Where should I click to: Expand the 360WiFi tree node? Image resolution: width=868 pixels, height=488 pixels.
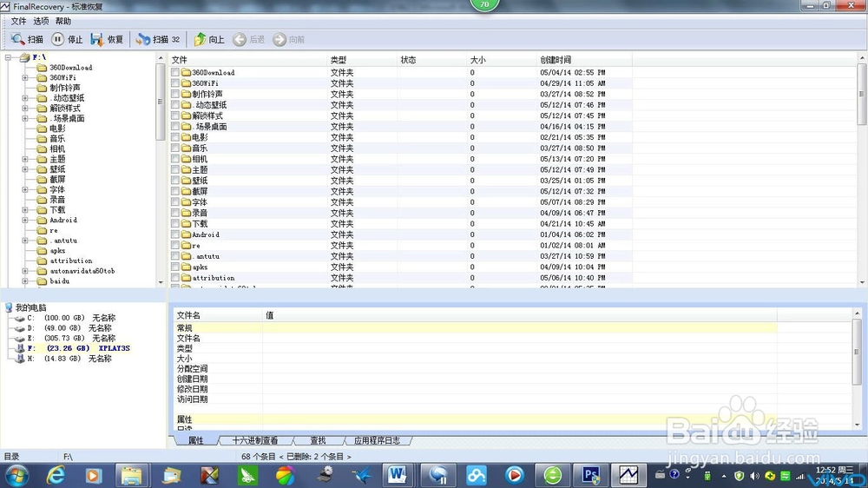click(x=25, y=77)
